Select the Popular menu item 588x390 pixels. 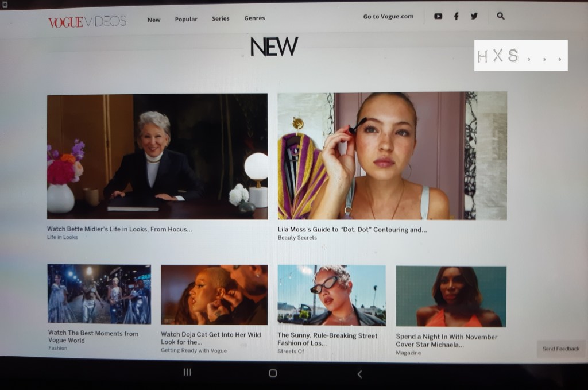pyautogui.click(x=186, y=20)
